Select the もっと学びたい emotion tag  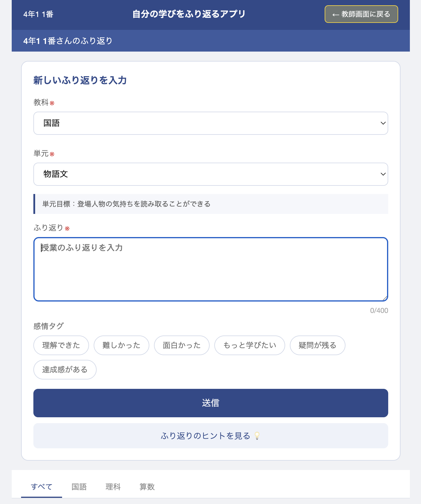(250, 345)
